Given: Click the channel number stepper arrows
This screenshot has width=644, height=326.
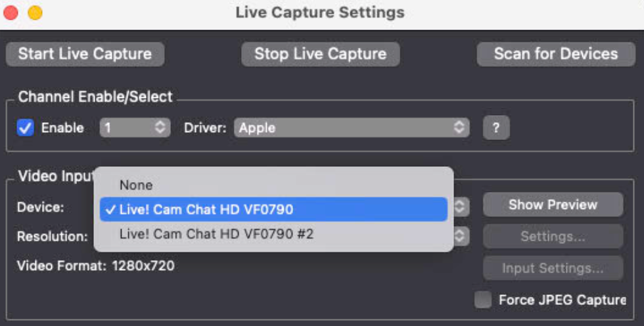Looking at the screenshot, I should point(160,128).
